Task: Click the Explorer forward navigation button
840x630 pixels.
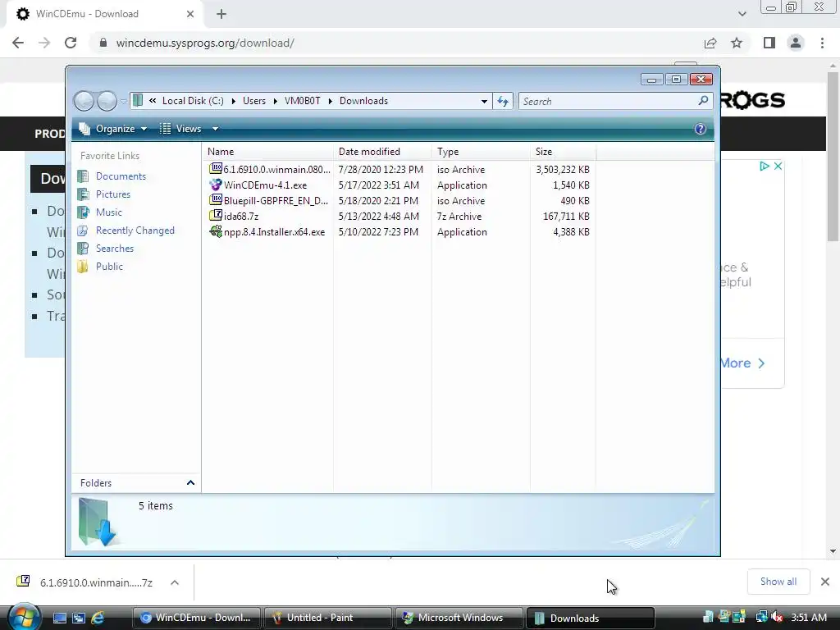Action: pyautogui.click(x=107, y=101)
